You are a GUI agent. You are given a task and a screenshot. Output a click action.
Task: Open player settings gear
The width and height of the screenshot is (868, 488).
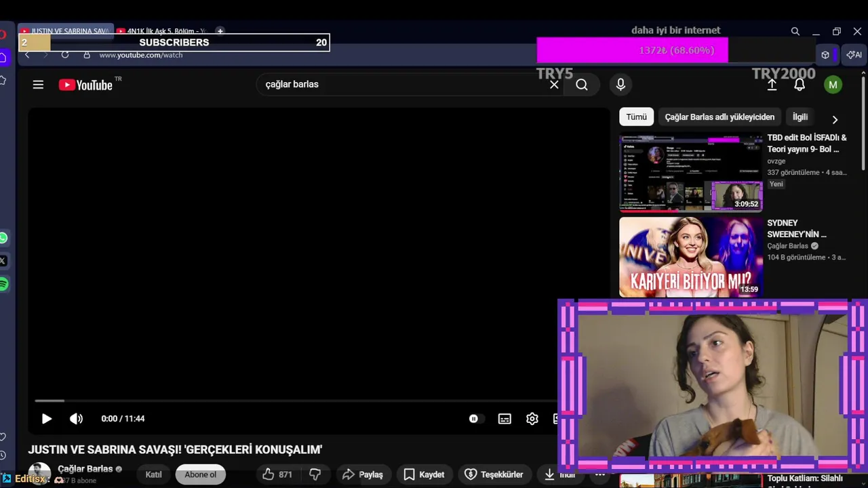(532, 419)
